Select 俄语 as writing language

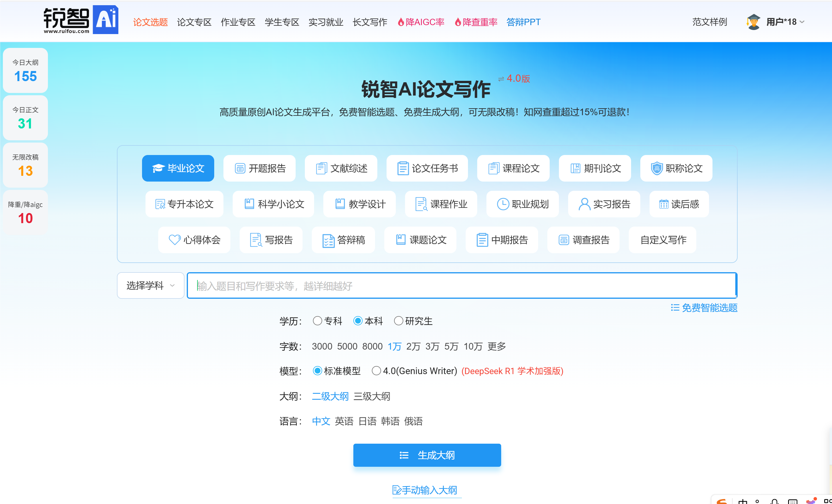coord(413,421)
